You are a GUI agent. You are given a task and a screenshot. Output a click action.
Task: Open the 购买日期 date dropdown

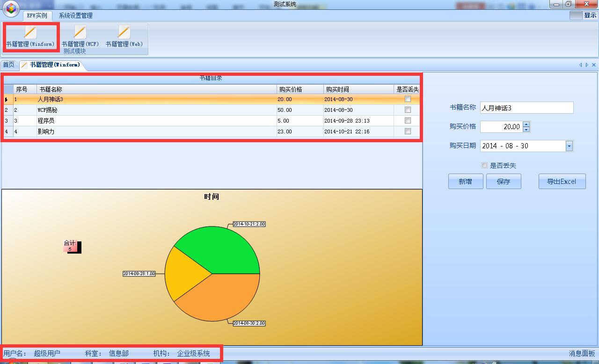(x=569, y=146)
